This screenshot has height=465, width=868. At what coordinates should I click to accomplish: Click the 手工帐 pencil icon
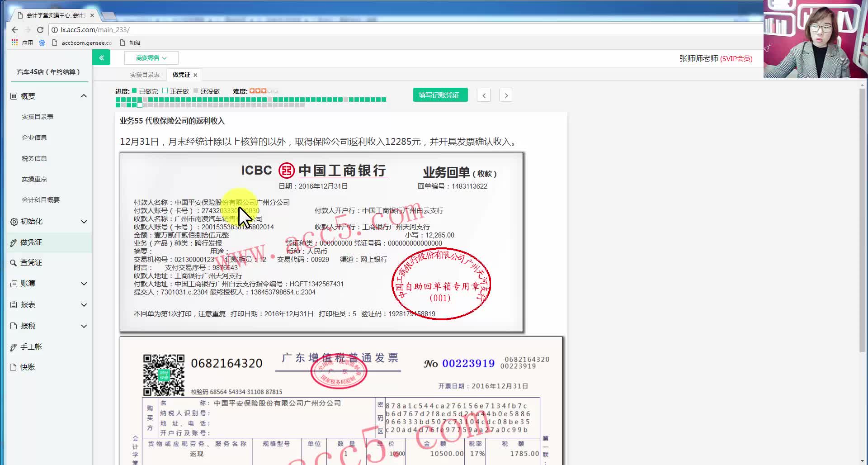tap(14, 347)
